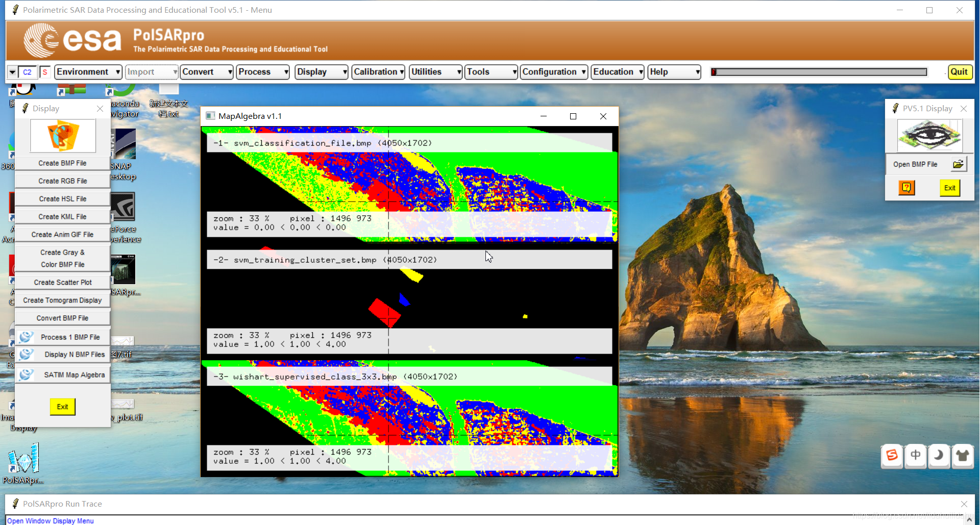
Task: Click Create Tomogram Display
Action: (x=62, y=301)
